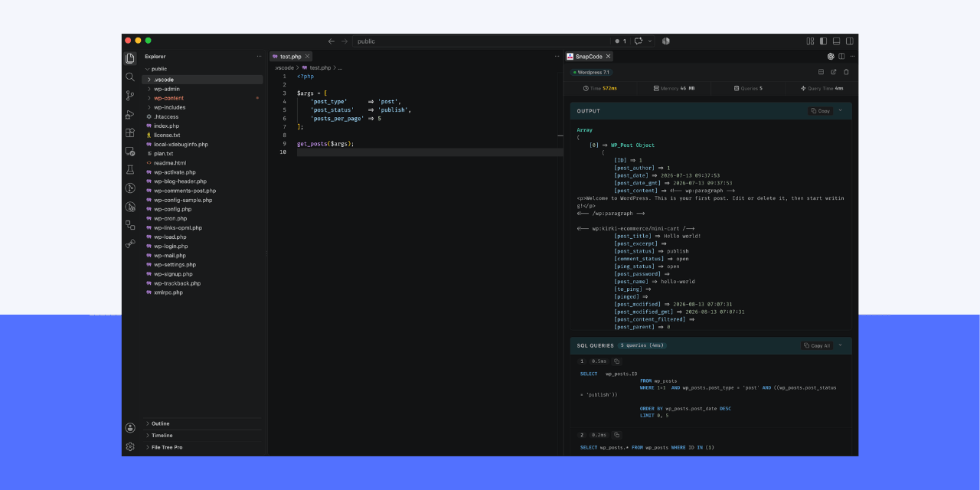The image size is (980, 490).
Task: Click the circular half-shaded icon in title bar
Action: point(665,41)
